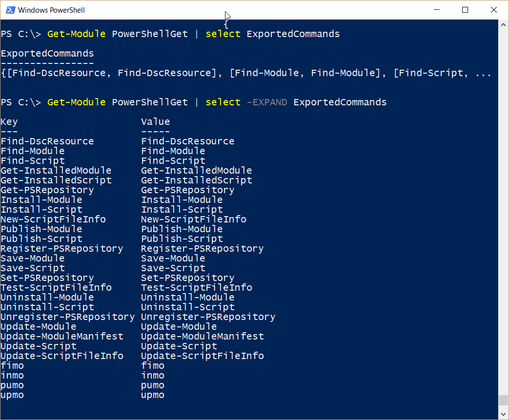509x420 pixels.
Task: Minimize the Windows PowerShell window
Action: point(437,10)
